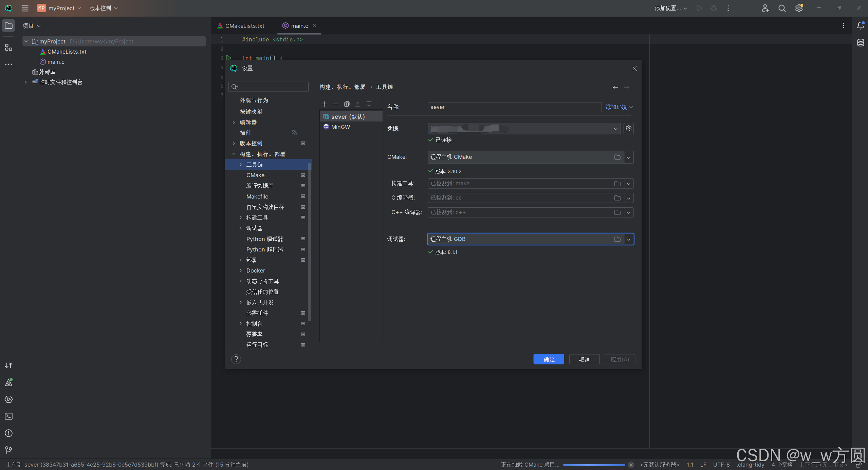Click LF line separator in status bar

tap(703, 465)
